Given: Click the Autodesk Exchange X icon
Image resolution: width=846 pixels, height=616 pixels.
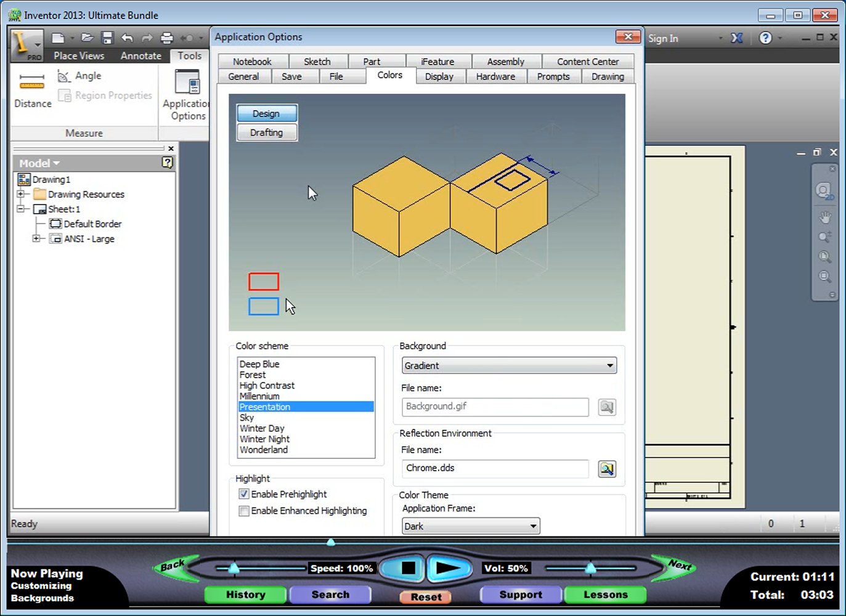Looking at the screenshot, I should click(737, 38).
